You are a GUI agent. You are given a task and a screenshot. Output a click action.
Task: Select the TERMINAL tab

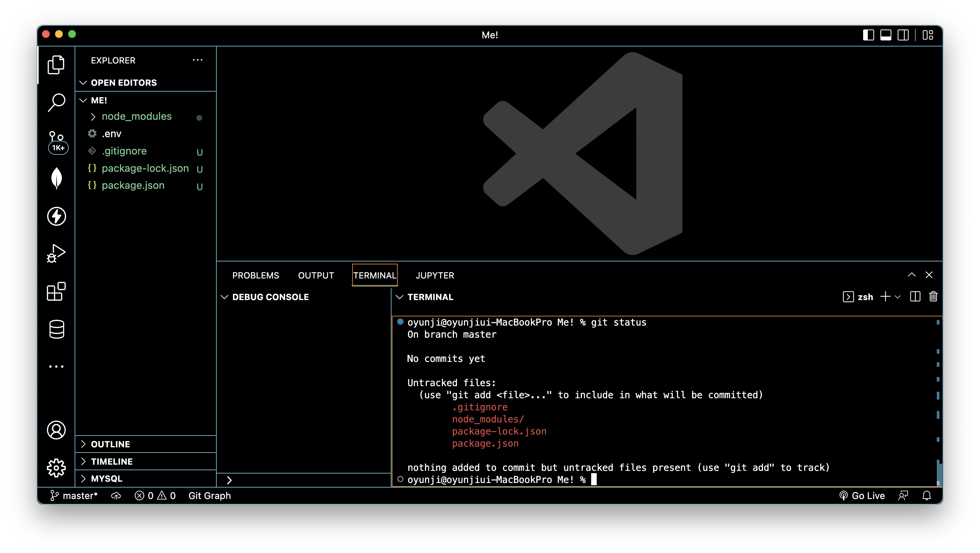coord(375,276)
